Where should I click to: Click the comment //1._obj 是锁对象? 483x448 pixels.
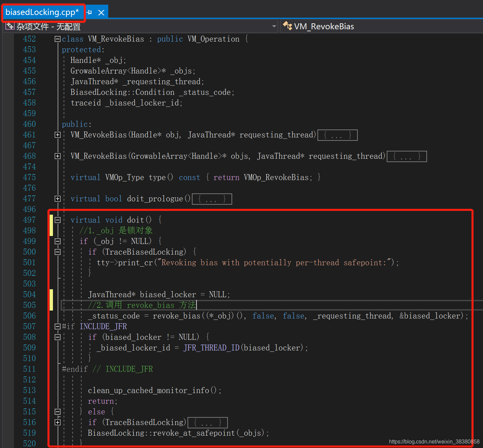[116, 231]
